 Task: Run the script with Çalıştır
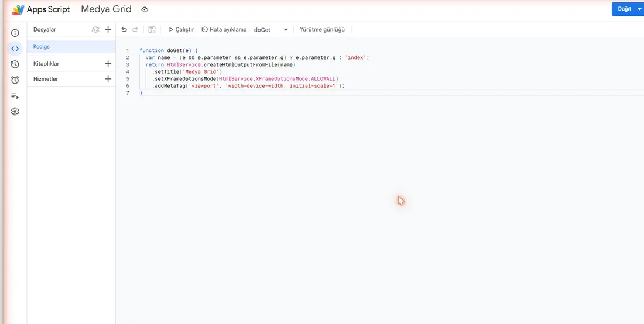[181, 29]
